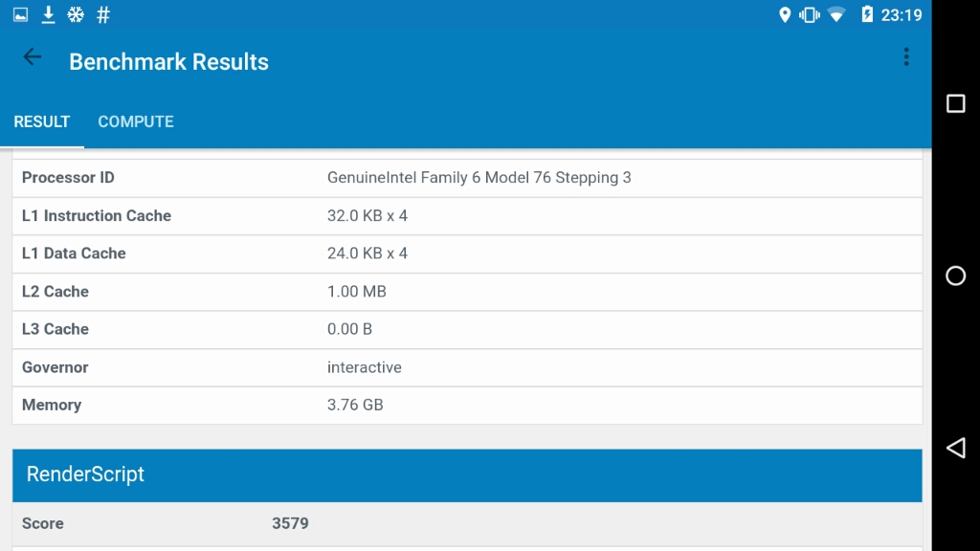Tap the back arrow icon
The image size is (980, 551).
coord(33,57)
